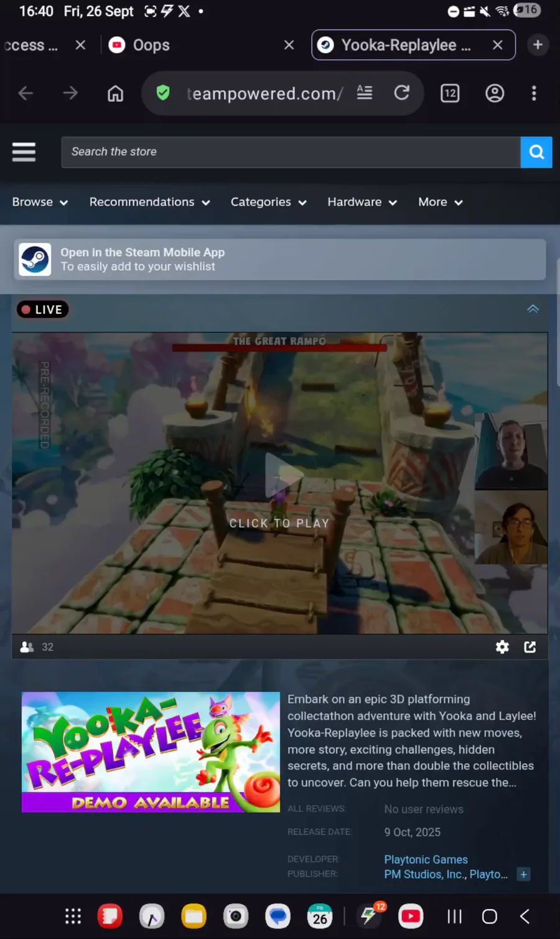Tap the Android home button
This screenshot has width=560, height=939.
pos(490,917)
